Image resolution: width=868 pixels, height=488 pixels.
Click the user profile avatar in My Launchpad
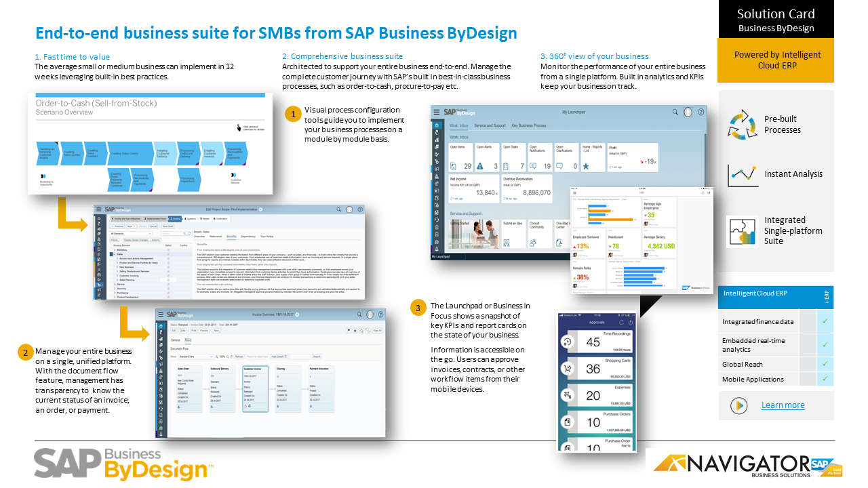point(688,112)
